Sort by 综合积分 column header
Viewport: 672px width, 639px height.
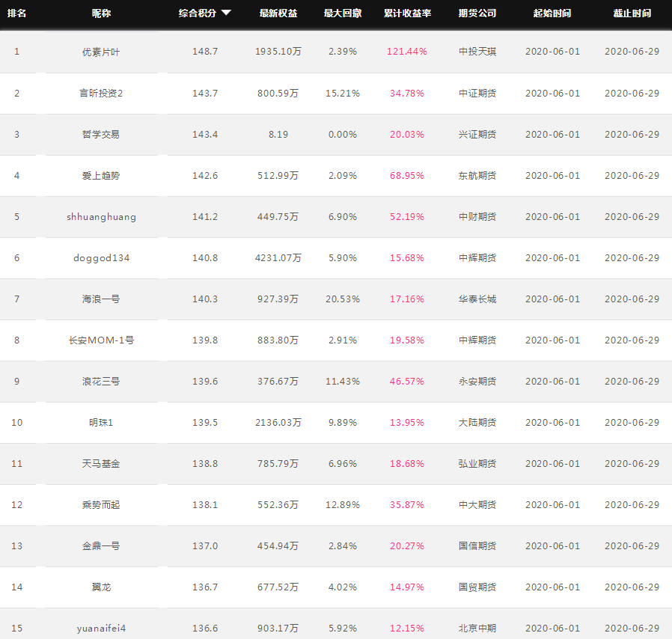pos(198,13)
